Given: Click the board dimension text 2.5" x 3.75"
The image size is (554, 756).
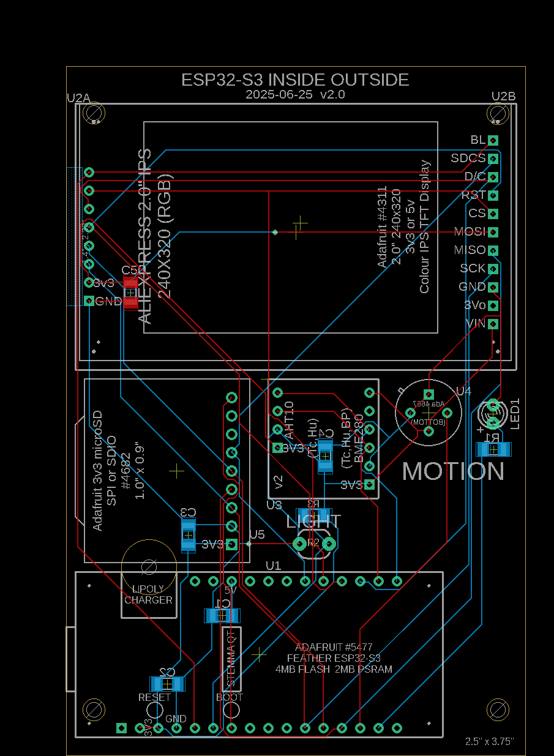Looking at the screenshot, I should click(490, 741).
